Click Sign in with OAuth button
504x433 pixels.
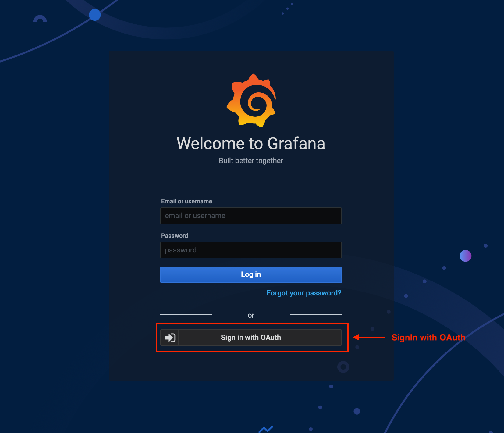click(251, 338)
